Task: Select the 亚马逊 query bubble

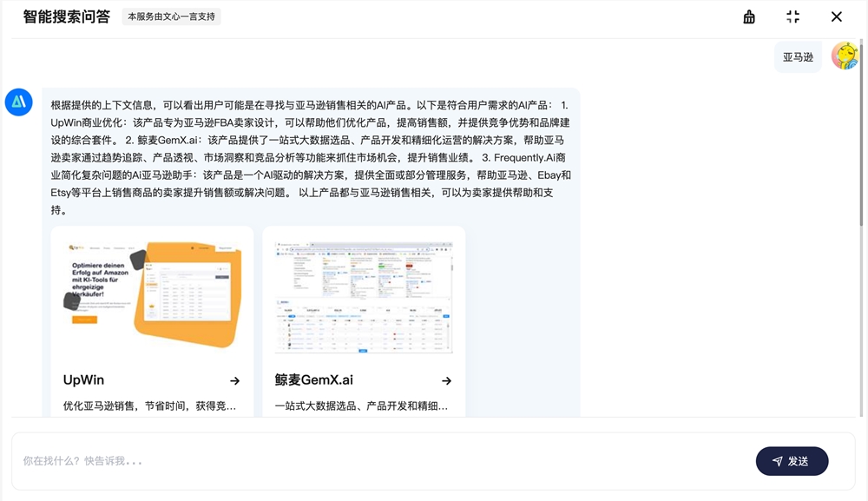Action: 797,56
